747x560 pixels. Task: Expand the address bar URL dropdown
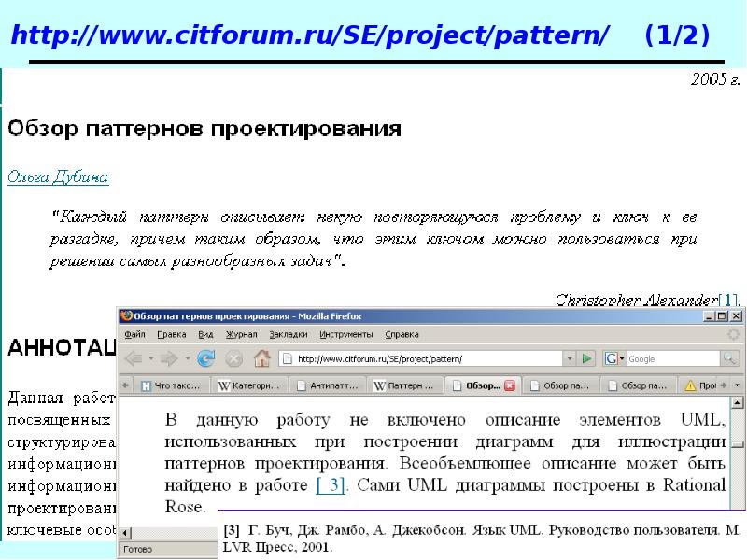571,357
